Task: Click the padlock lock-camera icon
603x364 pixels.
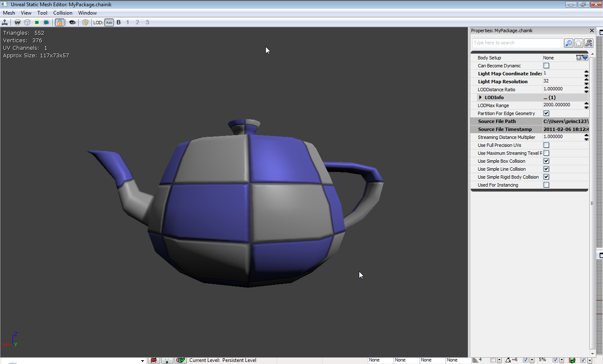Action: click(59, 22)
